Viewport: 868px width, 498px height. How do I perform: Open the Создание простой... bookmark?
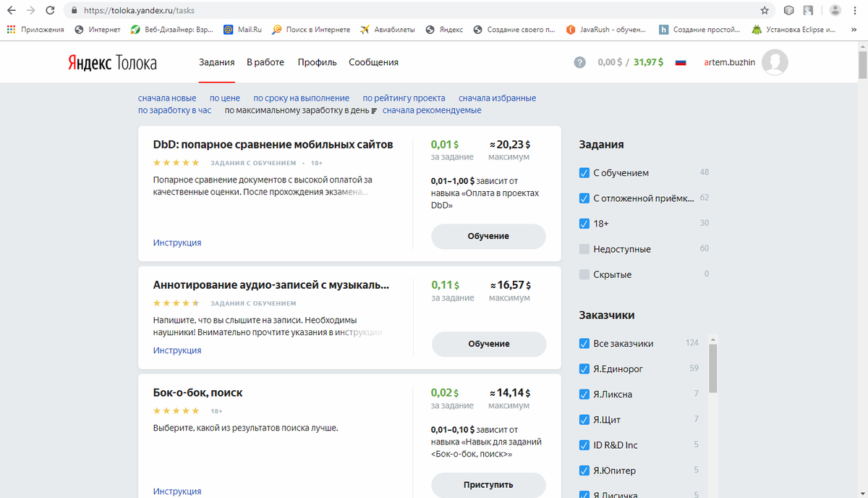pos(700,30)
